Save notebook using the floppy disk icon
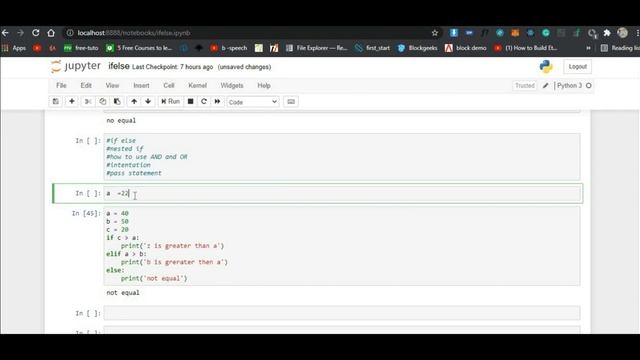 56,102
